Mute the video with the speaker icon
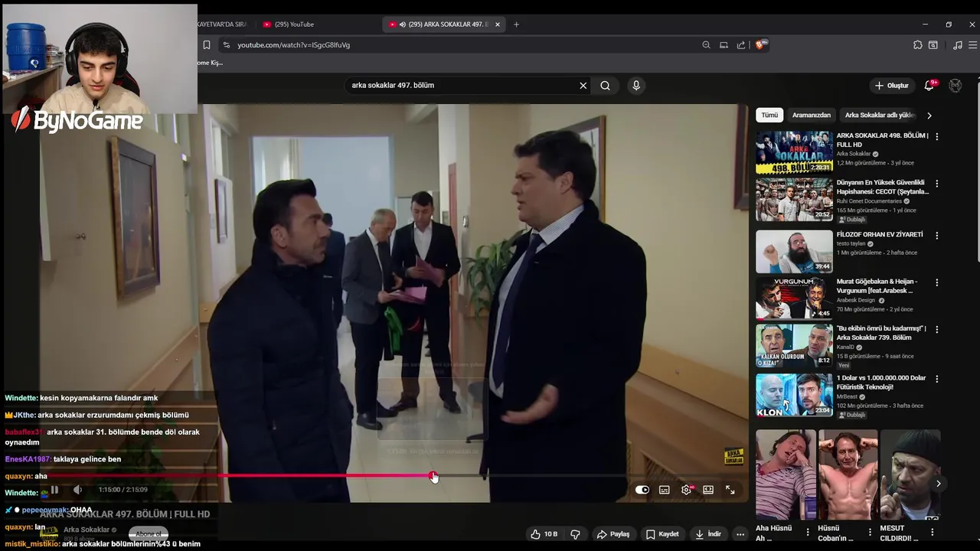 point(77,490)
